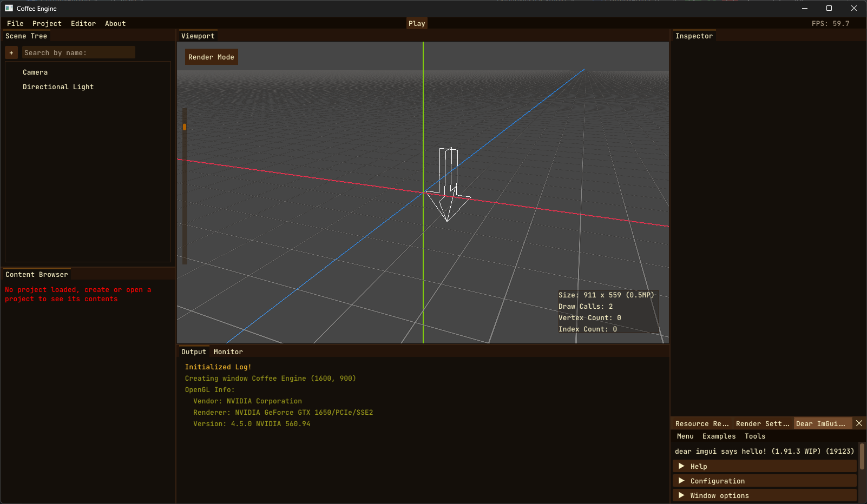This screenshot has width=867, height=504.
Task: Expand the Help section
Action: coord(765,466)
